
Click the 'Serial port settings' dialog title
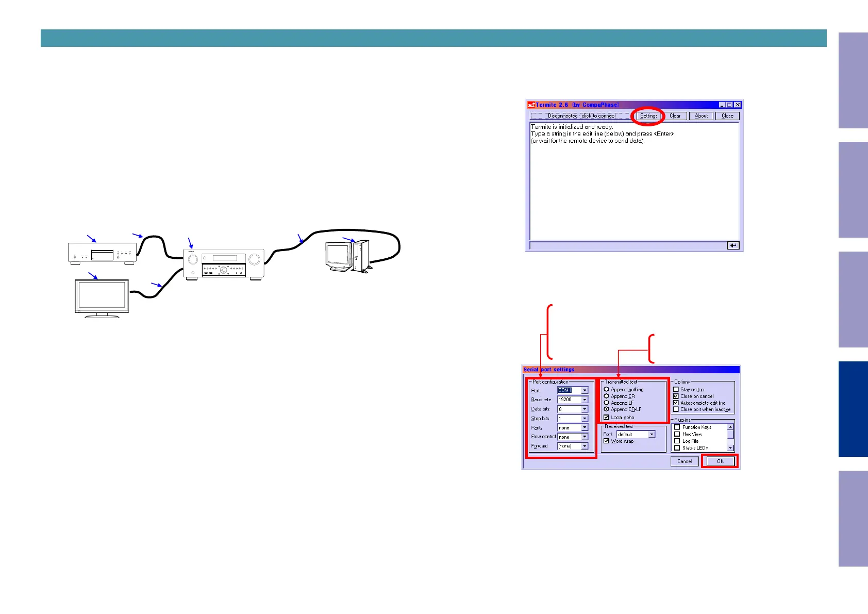coord(549,370)
